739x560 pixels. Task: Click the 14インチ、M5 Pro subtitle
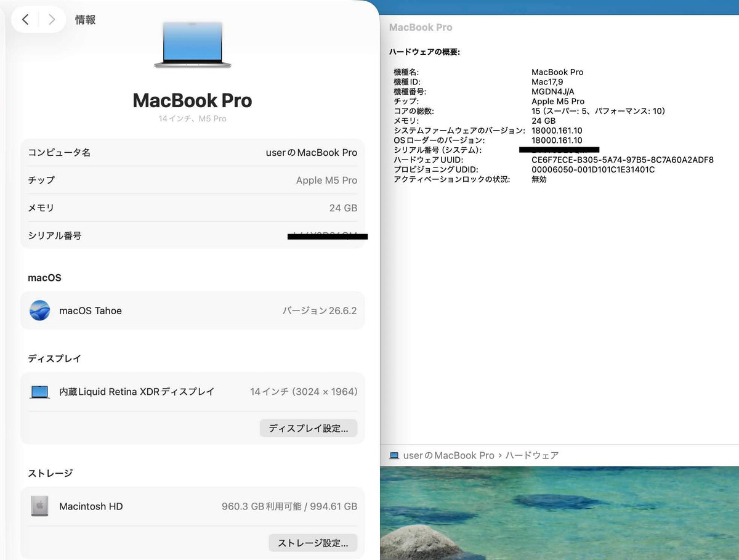pos(192,118)
